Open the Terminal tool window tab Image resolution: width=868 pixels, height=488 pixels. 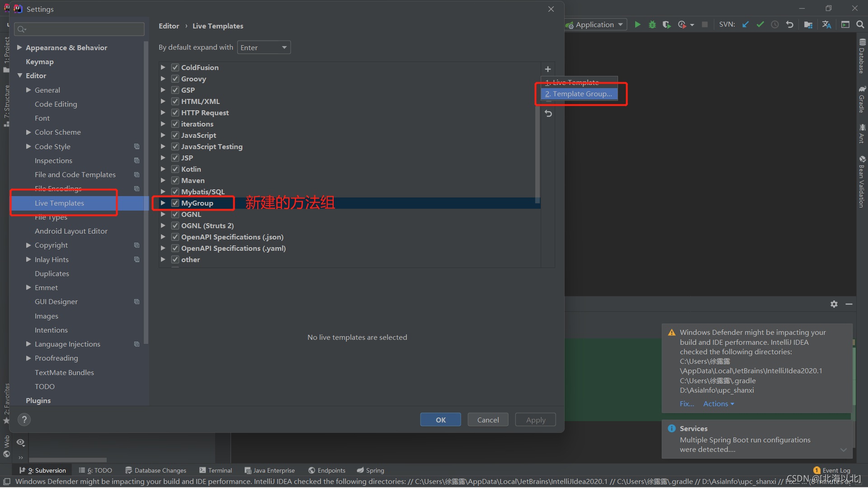(216, 470)
